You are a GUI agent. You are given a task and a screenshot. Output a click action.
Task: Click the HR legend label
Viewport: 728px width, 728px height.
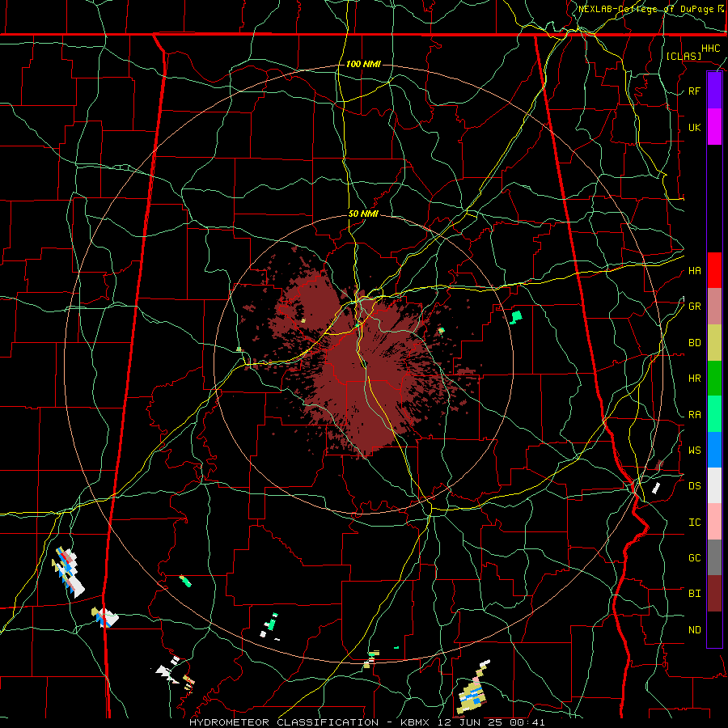pyautogui.click(x=695, y=379)
